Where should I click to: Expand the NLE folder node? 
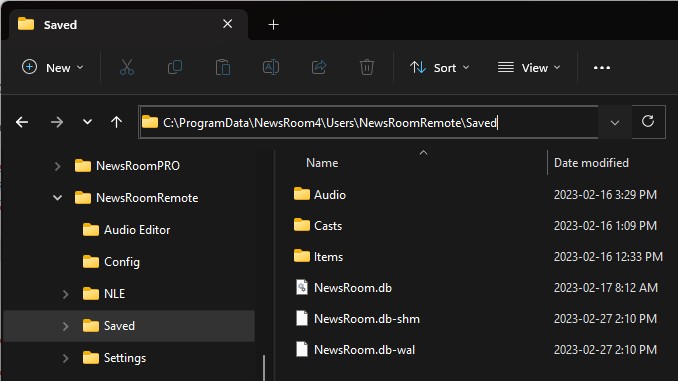coord(65,294)
